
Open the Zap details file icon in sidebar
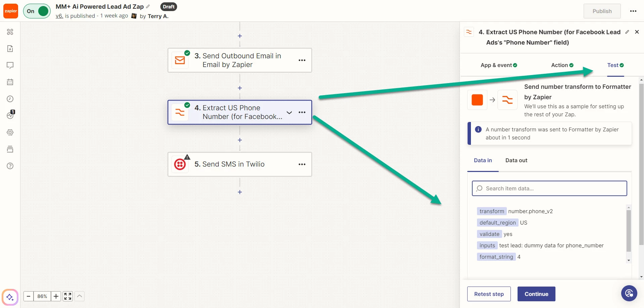pos(10,49)
